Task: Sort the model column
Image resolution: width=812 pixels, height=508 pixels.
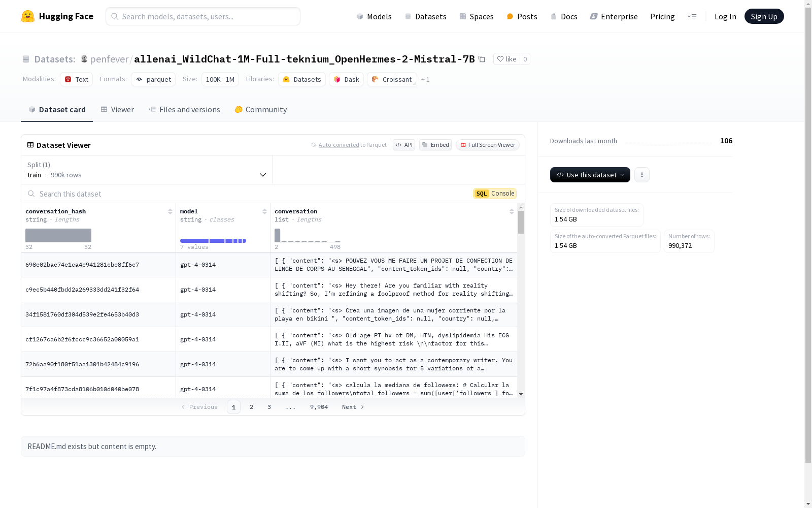Action: 264,211
